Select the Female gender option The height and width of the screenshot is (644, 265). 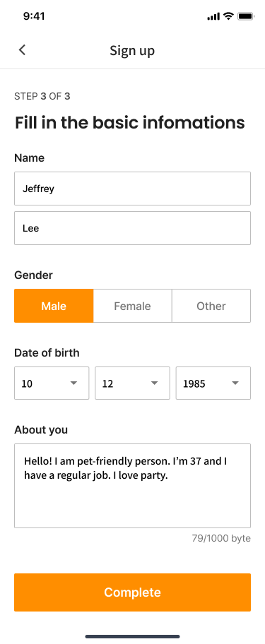[x=132, y=306]
